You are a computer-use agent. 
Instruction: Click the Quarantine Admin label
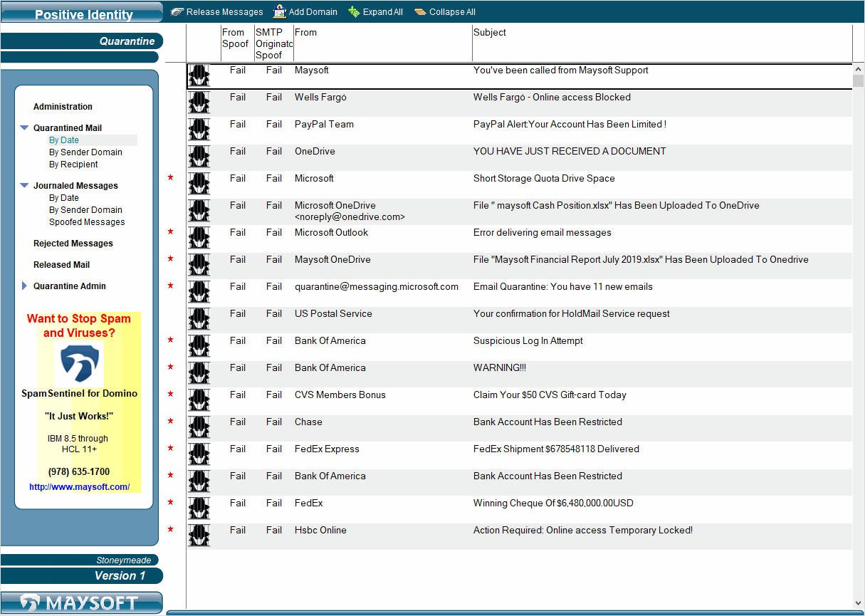[x=70, y=286]
